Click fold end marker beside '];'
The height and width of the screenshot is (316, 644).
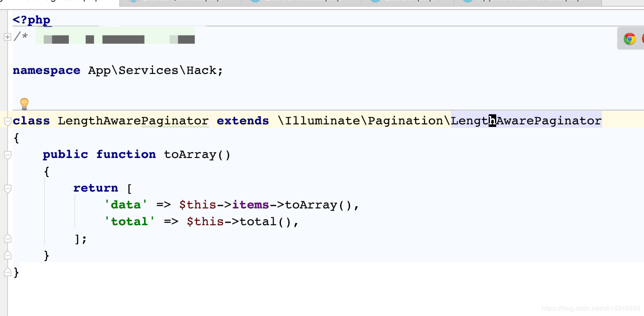click(7, 239)
